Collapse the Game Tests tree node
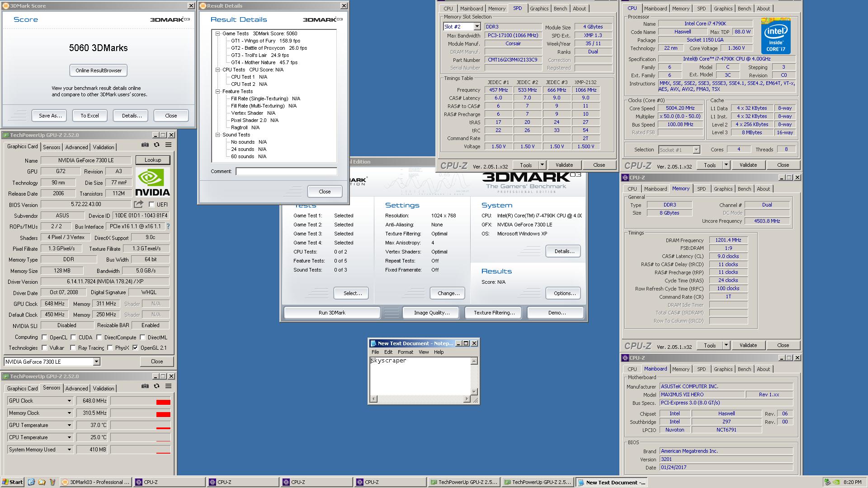This screenshot has height=488, width=868. tap(217, 33)
